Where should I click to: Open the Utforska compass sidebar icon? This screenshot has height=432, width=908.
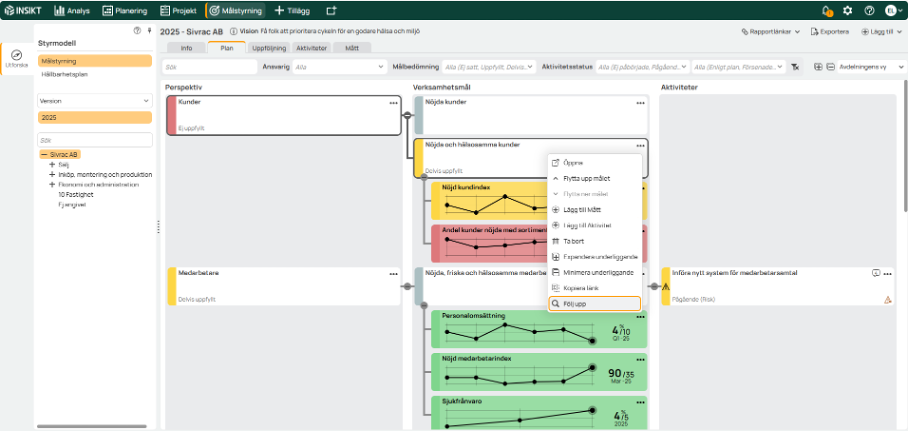pyautogui.click(x=16, y=57)
